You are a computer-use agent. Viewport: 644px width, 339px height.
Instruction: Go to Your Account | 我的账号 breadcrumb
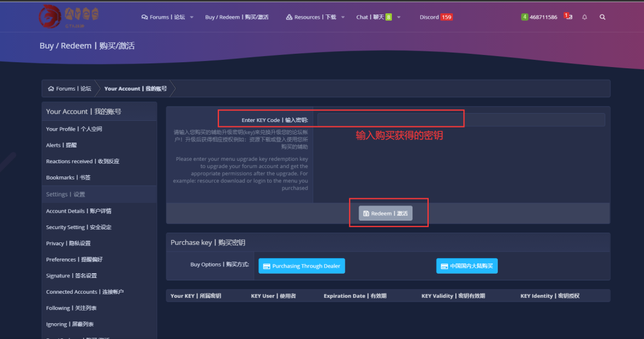tap(135, 89)
